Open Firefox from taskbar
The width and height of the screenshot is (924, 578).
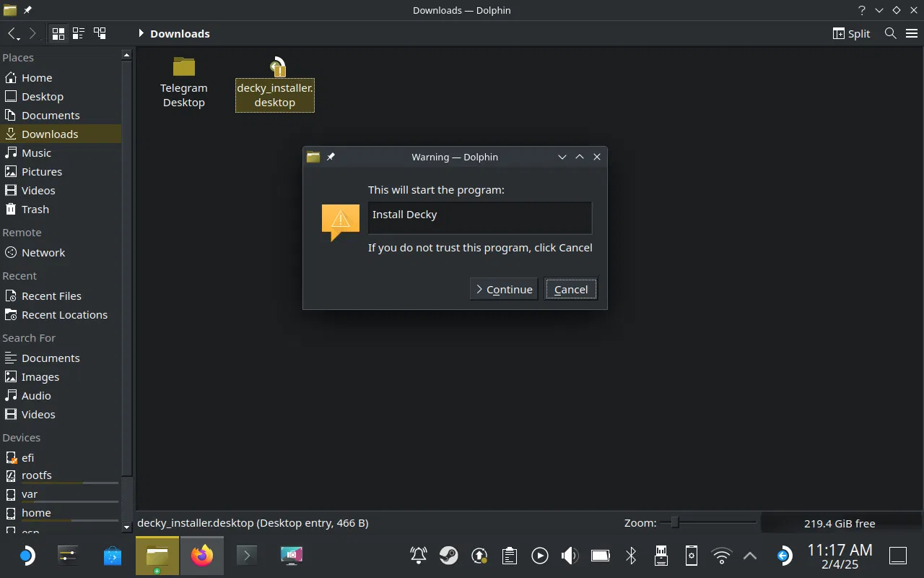(x=202, y=556)
